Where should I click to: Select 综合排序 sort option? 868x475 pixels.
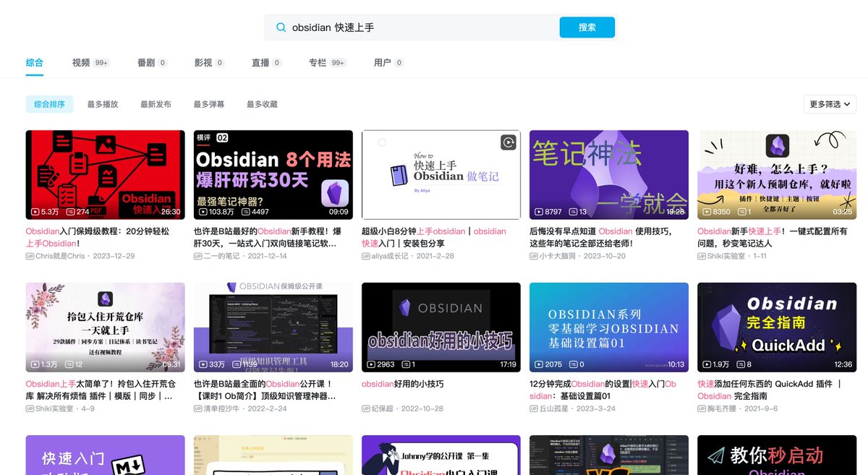(49, 104)
